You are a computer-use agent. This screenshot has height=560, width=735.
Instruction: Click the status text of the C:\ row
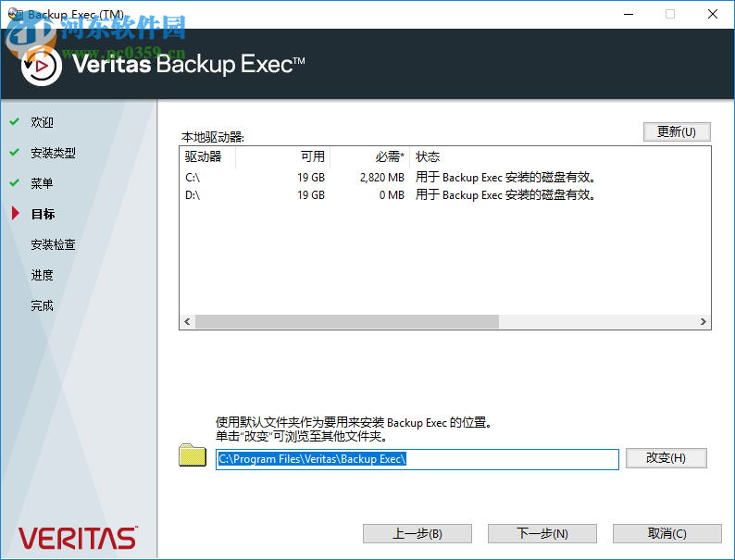pos(505,178)
